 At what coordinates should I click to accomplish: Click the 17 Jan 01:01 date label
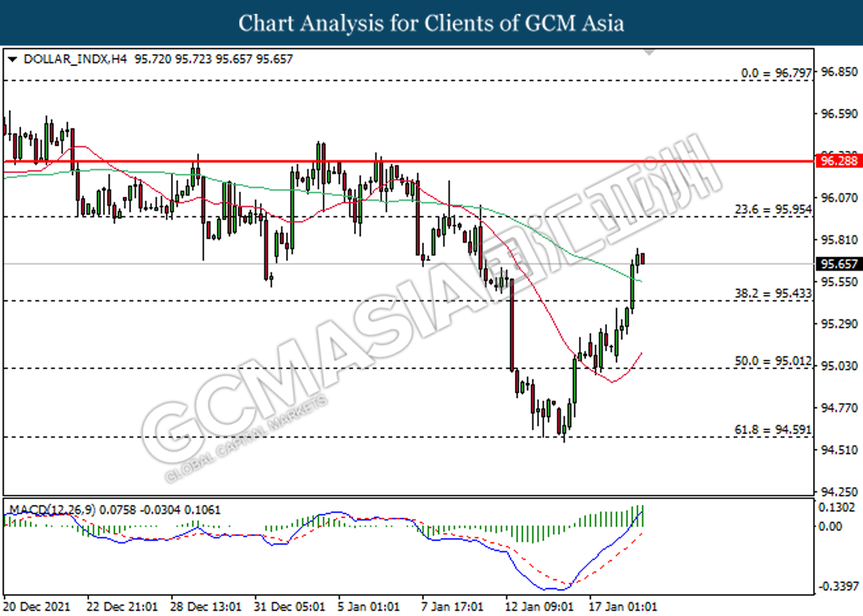[x=623, y=607]
